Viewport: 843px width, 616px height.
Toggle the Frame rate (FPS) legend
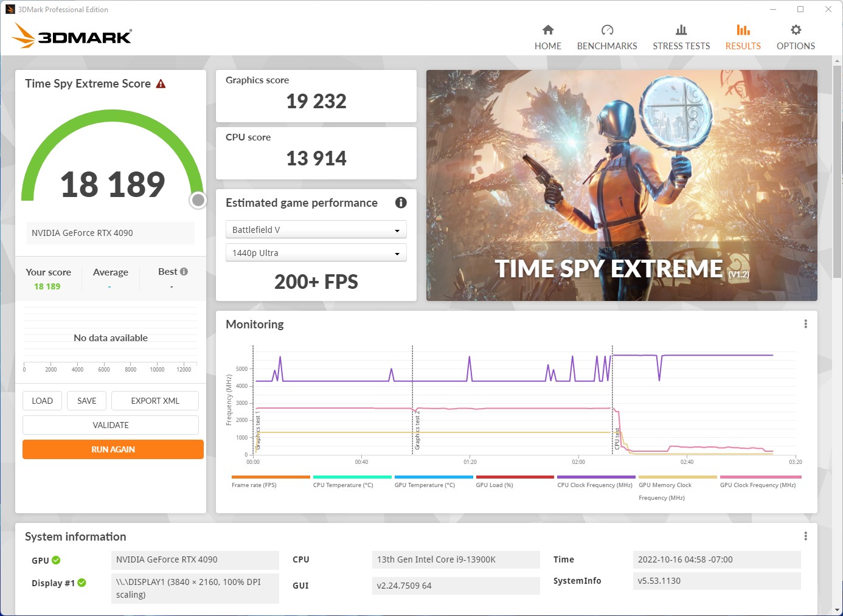pos(271,482)
